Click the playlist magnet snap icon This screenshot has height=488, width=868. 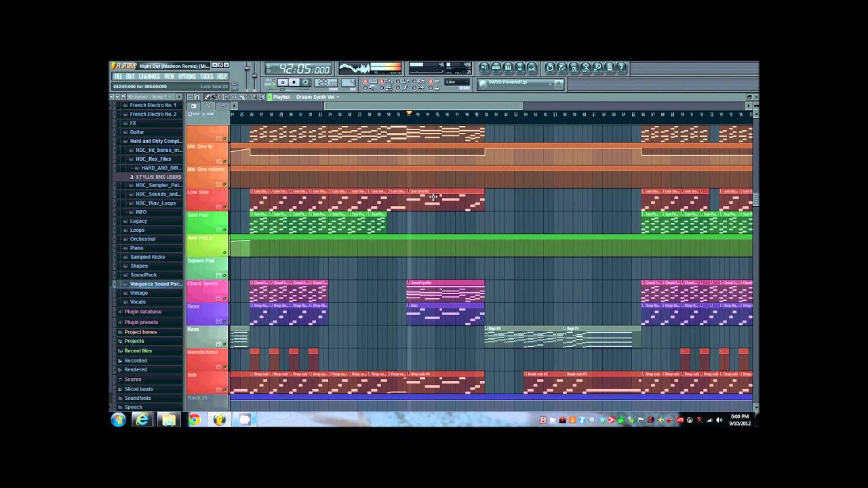click(x=197, y=97)
